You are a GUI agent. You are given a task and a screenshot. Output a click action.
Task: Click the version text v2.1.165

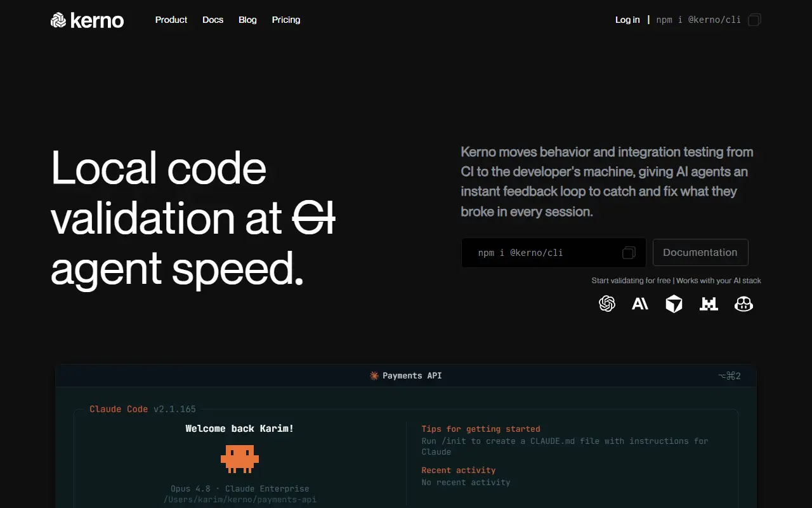pyautogui.click(x=174, y=409)
